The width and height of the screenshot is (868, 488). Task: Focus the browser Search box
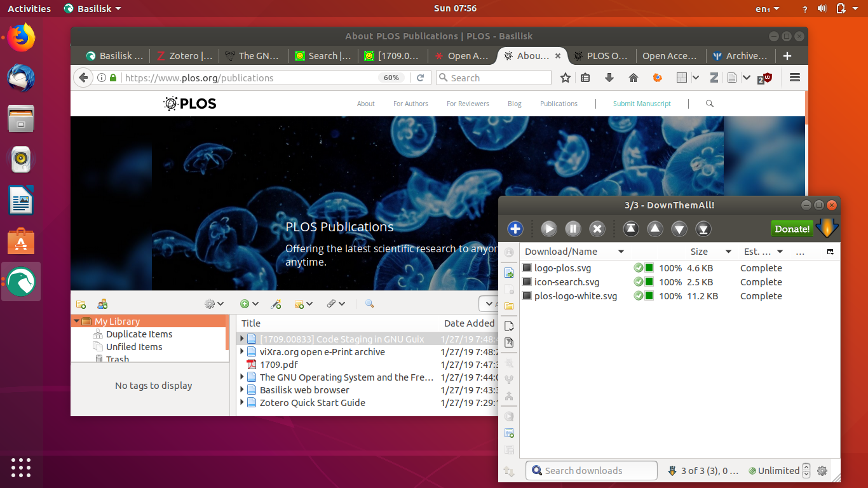pyautogui.click(x=494, y=78)
